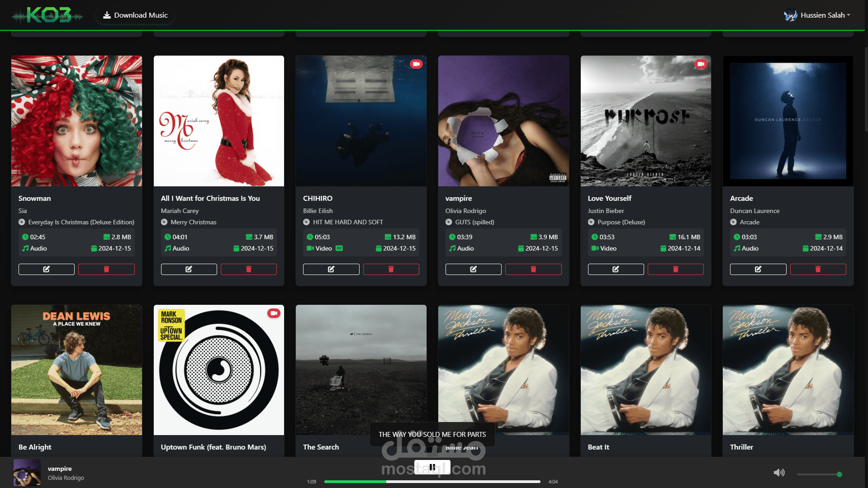
Task: Edit the vampire track card
Action: tap(473, 269)
